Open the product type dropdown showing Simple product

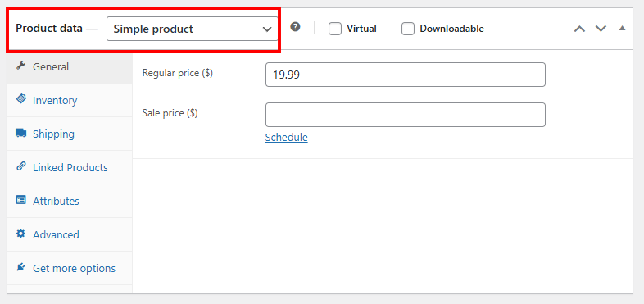(193, 29)
